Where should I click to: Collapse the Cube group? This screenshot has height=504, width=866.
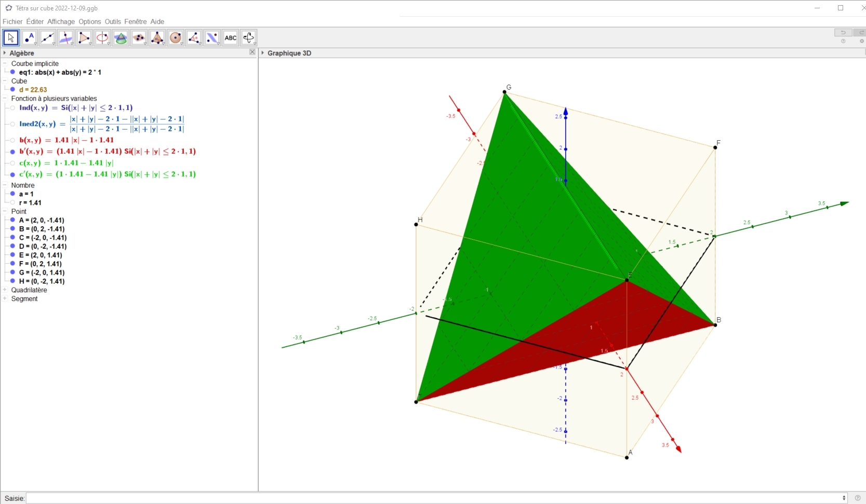[5, 81]
